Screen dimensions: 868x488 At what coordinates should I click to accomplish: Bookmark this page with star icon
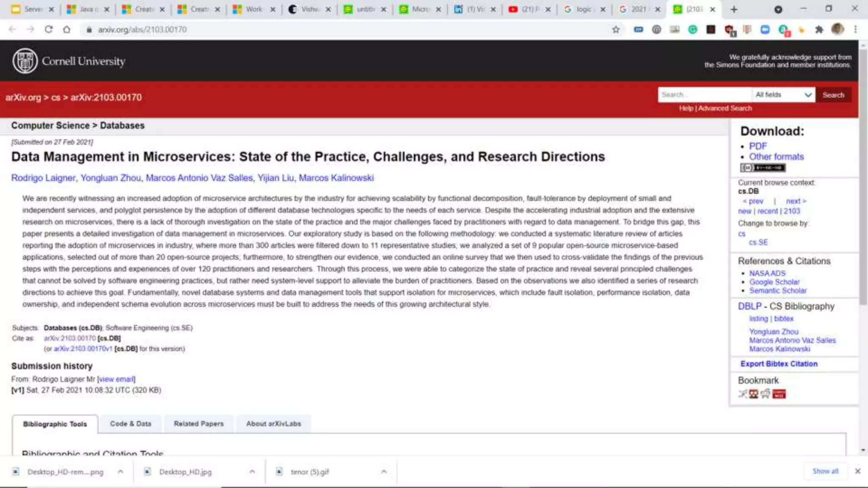pyautogui.click(x=616, y=30)
